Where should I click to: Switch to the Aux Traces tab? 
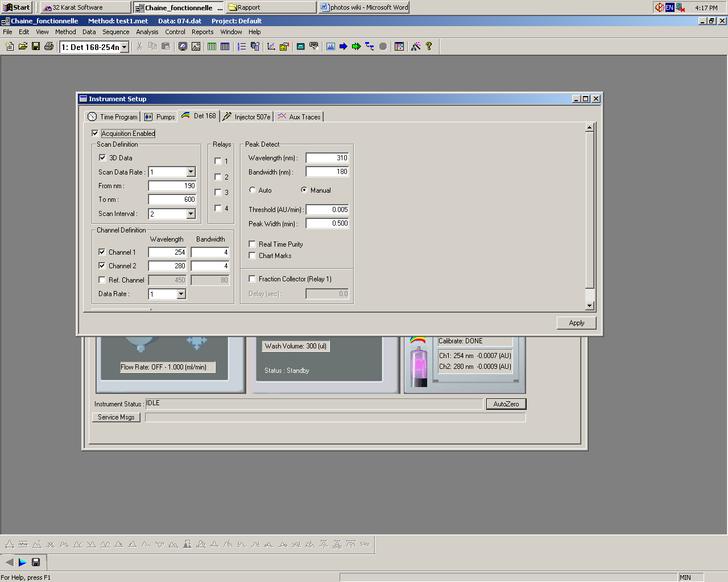[x=299, y=117]
